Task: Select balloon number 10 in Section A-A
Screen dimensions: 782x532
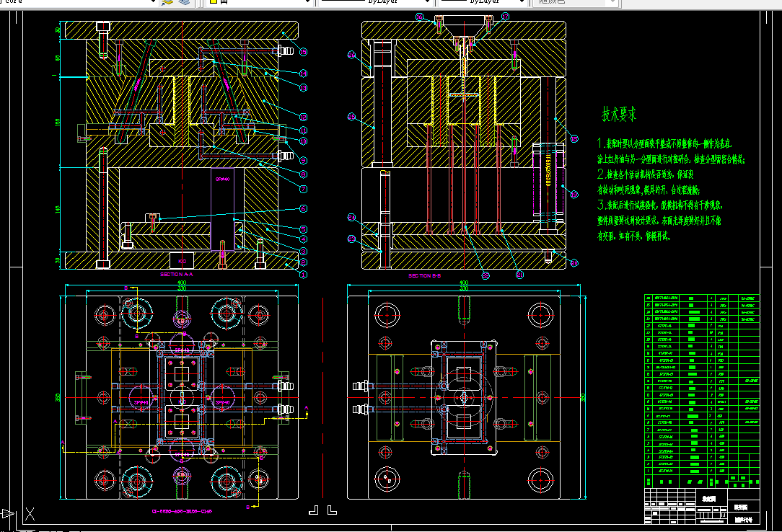Action: [303, 141]
